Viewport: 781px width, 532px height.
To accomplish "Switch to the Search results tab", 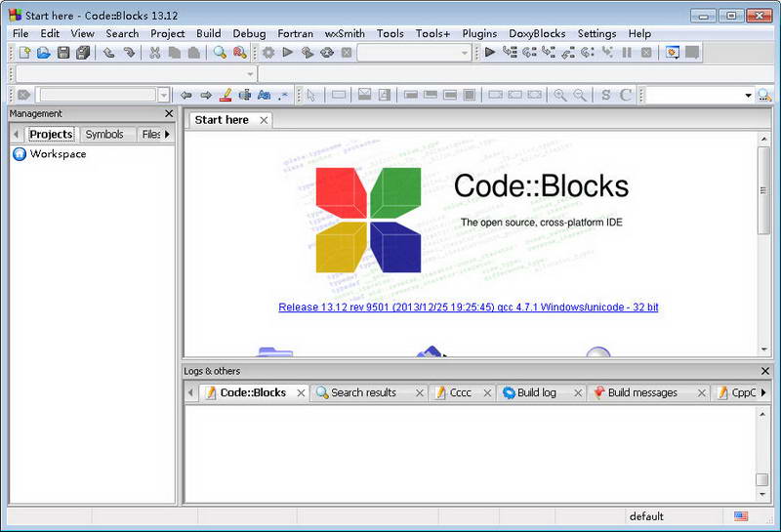I will pos(363,392).
